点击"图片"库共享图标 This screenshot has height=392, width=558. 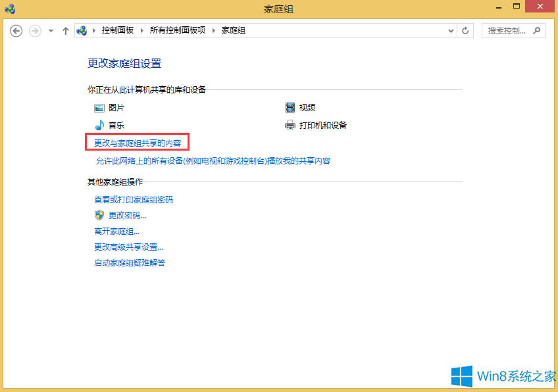point(99,107)
